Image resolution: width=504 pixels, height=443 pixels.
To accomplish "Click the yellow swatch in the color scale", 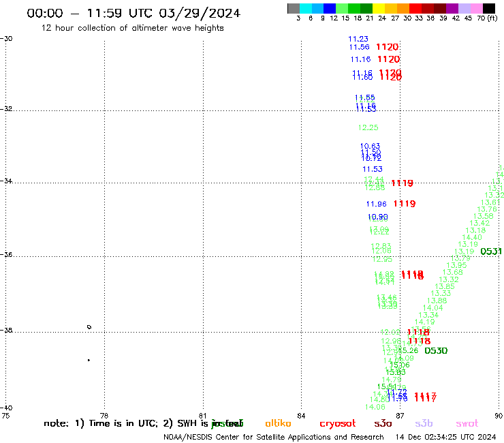I will tap(379, 8).
